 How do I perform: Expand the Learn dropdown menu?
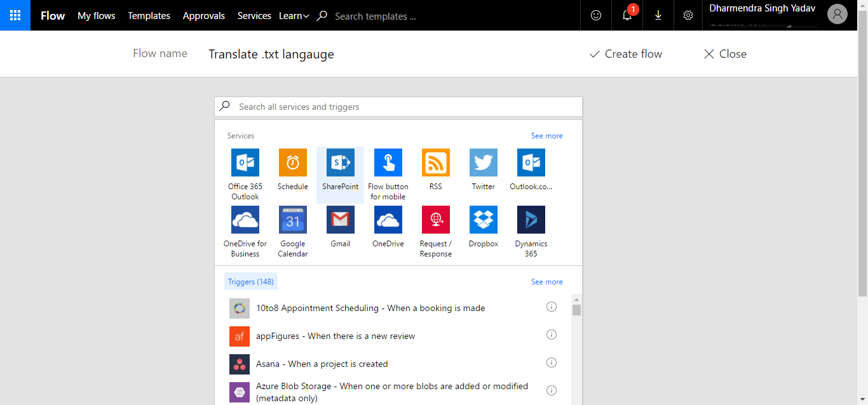click(294, 16)
